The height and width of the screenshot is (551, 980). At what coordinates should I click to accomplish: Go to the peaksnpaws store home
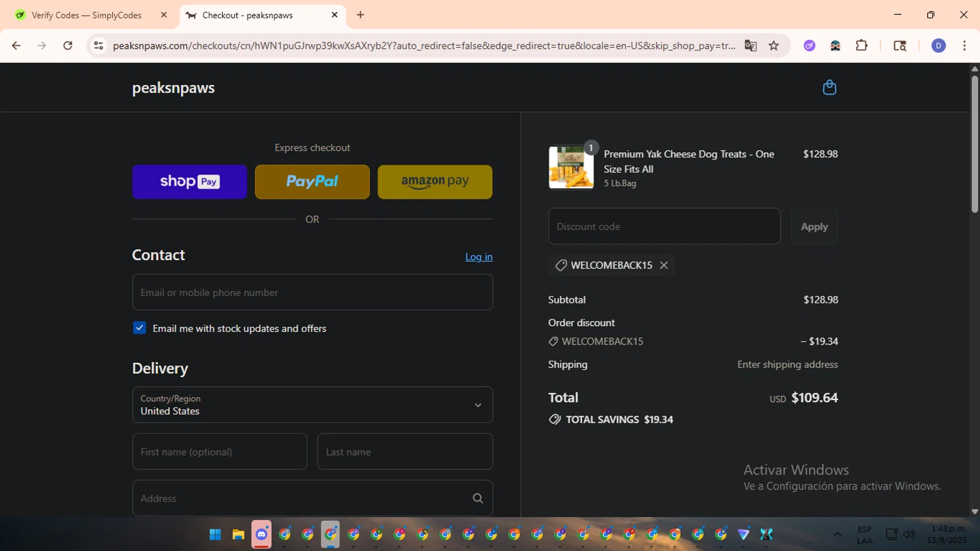[173, 88]
